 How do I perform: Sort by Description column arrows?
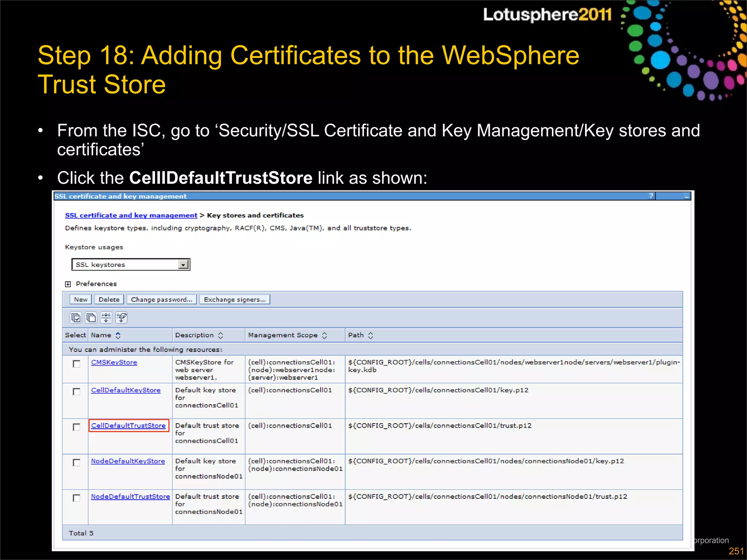pos(220,335)
